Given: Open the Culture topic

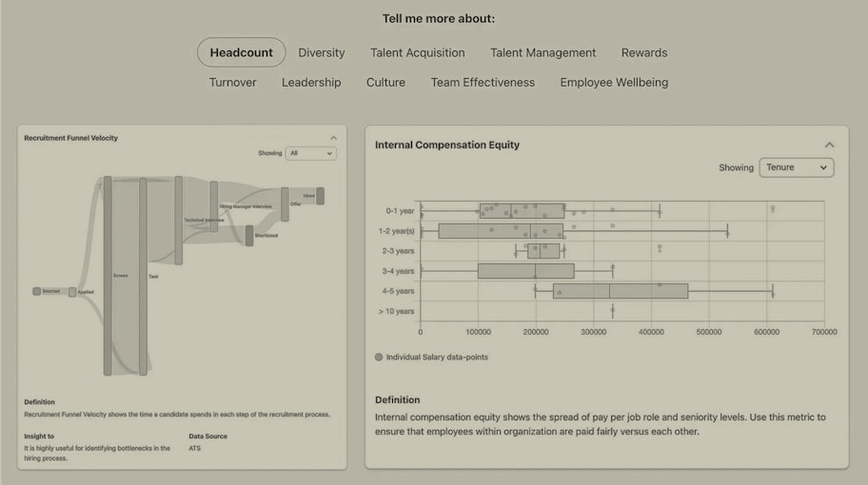Looking at the screenshot, I should click(x=385, y=83).
